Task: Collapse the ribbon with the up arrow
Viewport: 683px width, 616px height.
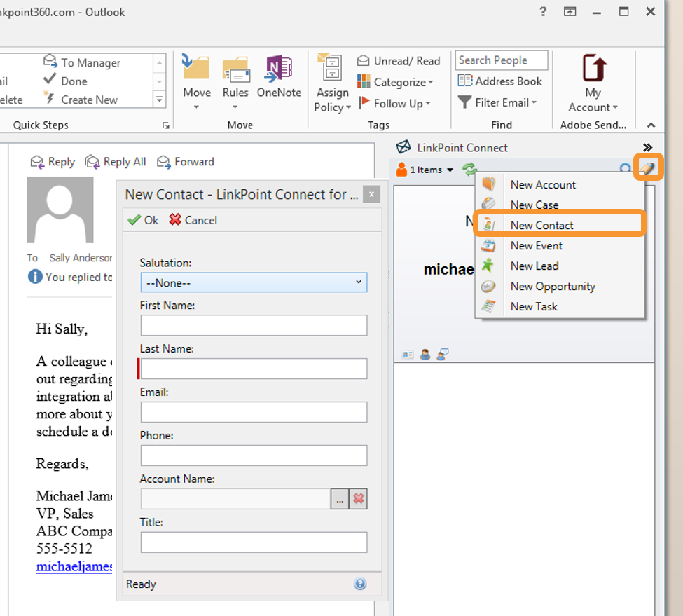Action: tap(651, 125)
